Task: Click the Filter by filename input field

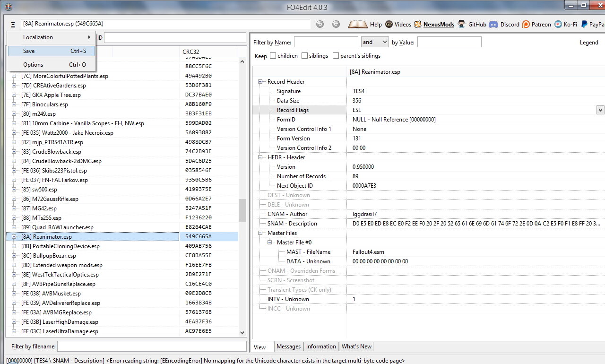Action: [151, 347]
